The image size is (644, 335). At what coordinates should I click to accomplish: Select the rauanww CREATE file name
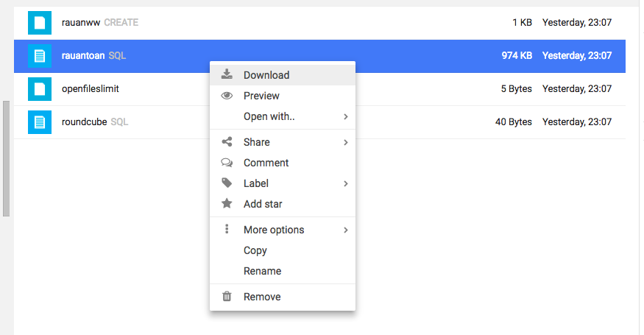(x=100, y=23)
